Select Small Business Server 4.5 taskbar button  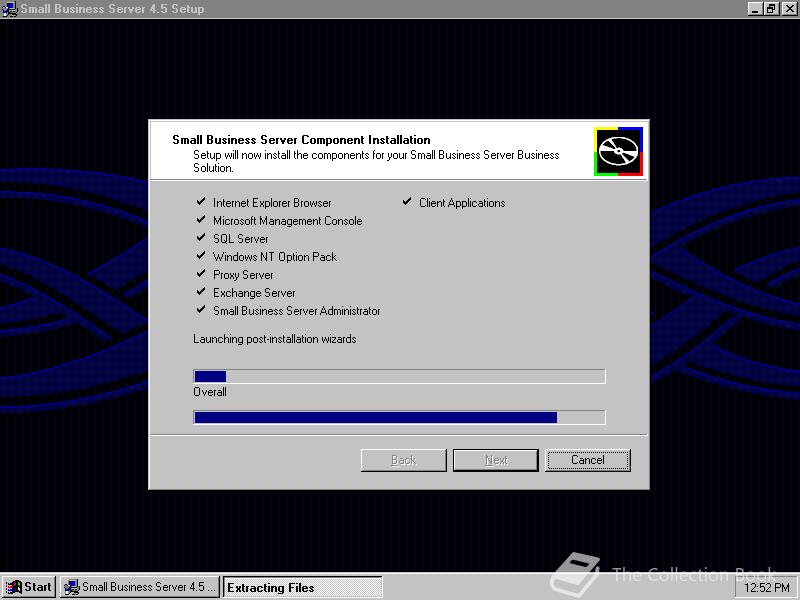pyautogui.click(x=140, y=587)
